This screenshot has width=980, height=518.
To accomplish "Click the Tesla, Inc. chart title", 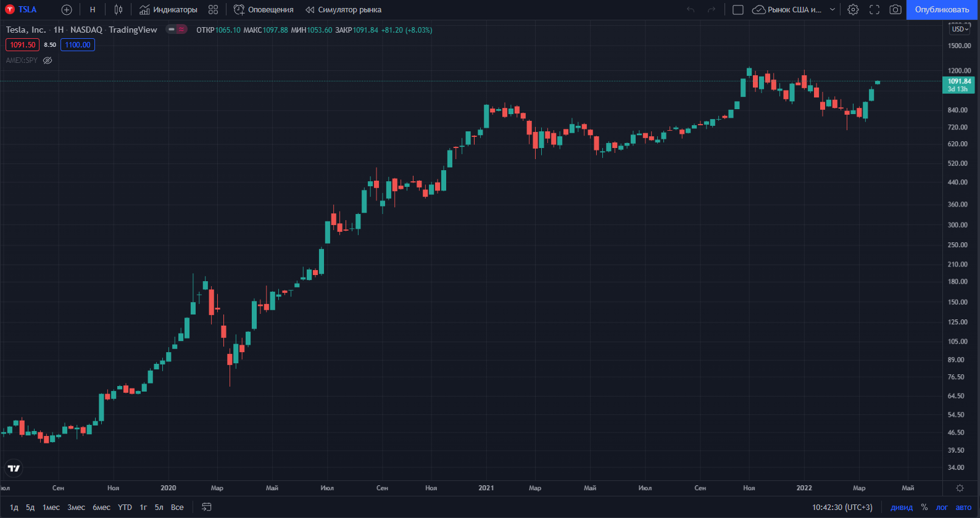I will [26, 30].
